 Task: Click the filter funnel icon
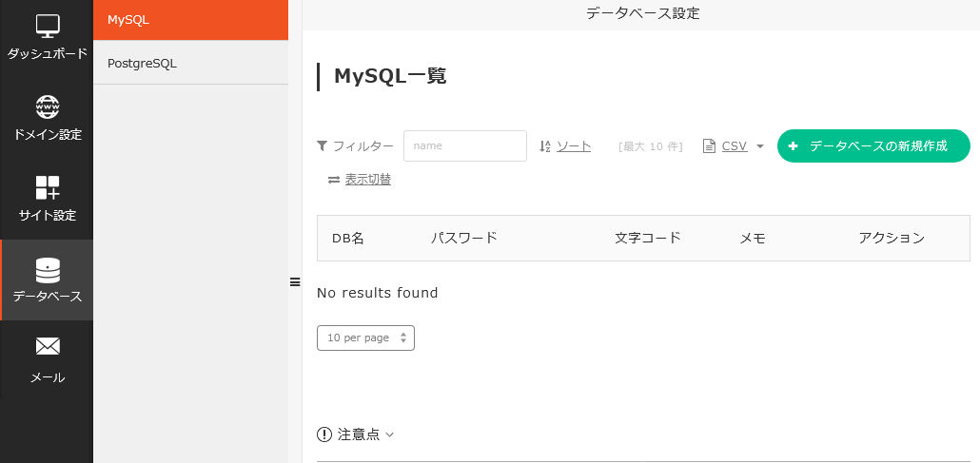(322, 145)
